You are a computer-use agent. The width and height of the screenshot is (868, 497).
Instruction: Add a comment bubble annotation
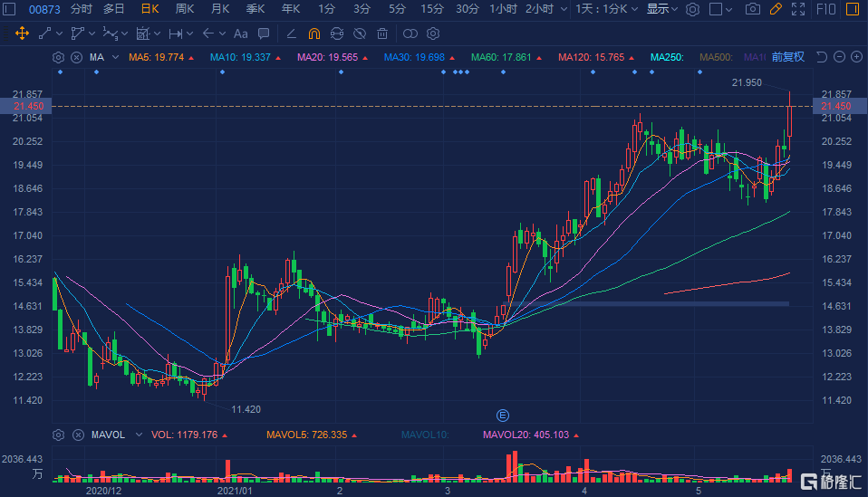click(x=264, y=33)
